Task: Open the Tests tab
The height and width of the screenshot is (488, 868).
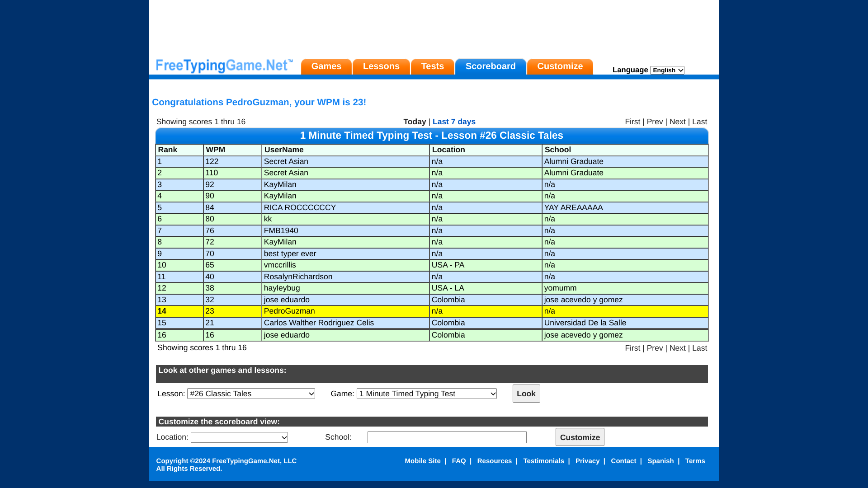Action: (x=433, y=66)
